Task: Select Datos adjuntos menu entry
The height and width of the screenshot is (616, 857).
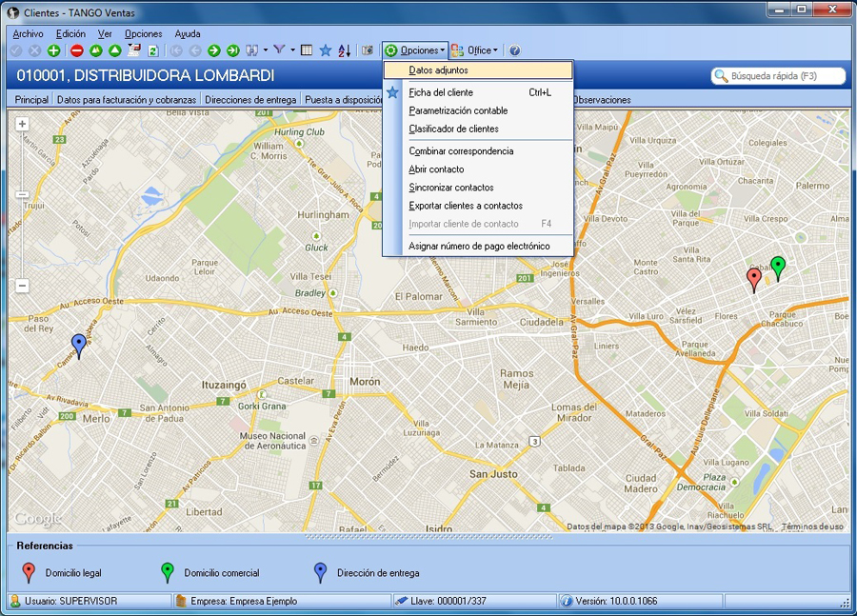Action: point(478,70)
